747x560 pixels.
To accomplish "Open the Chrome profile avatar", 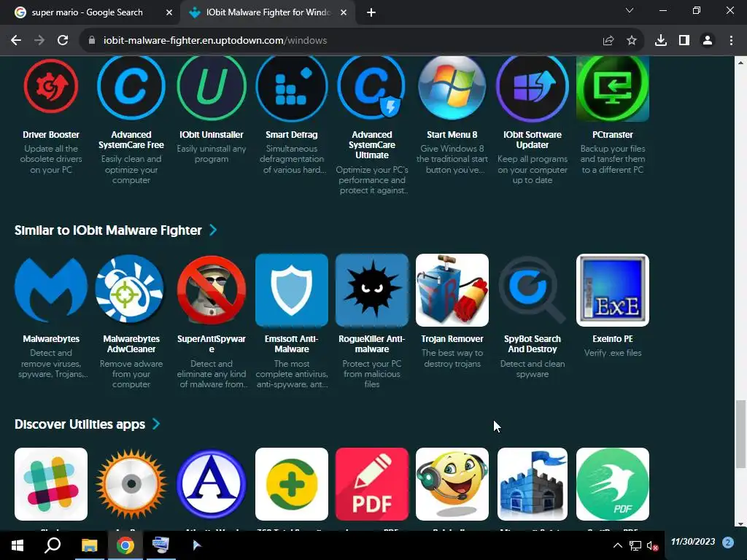I will click(708, 41).
